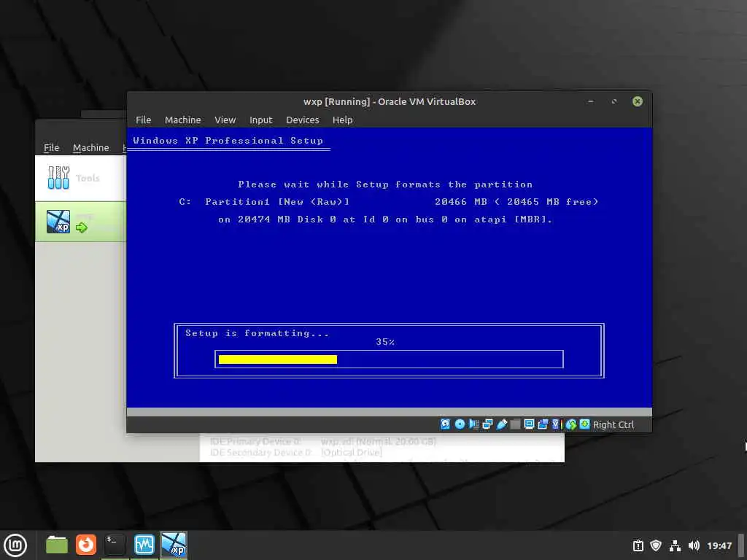Click the green running arrow on wxp entry
Screen dimensions: 747x560
(x=82, y=227)
